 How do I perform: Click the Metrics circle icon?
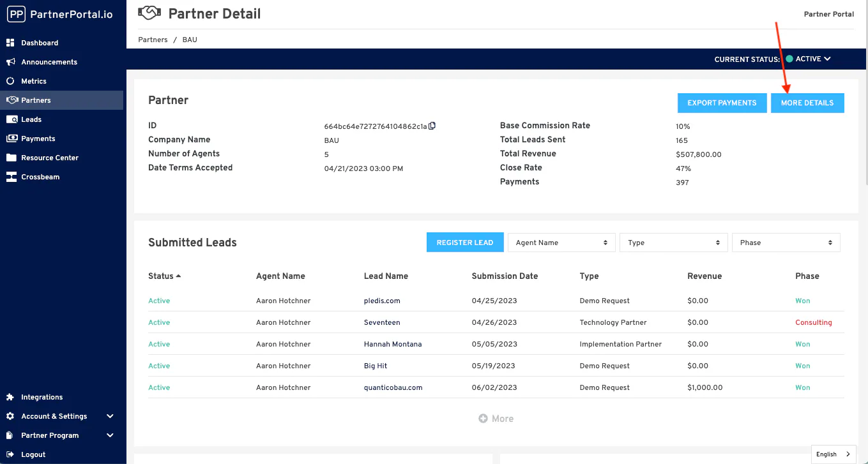[10, 81]
